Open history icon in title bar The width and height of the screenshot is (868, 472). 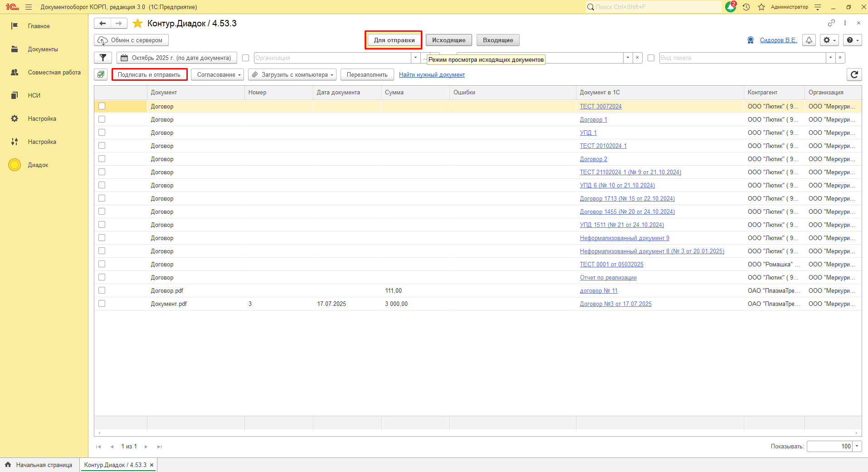click(x=746, y=7)
